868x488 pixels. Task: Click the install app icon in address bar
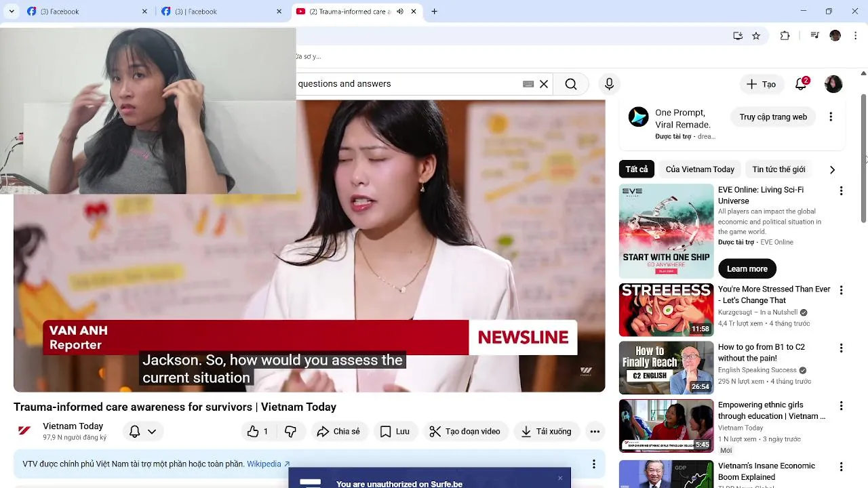point(738,36)
